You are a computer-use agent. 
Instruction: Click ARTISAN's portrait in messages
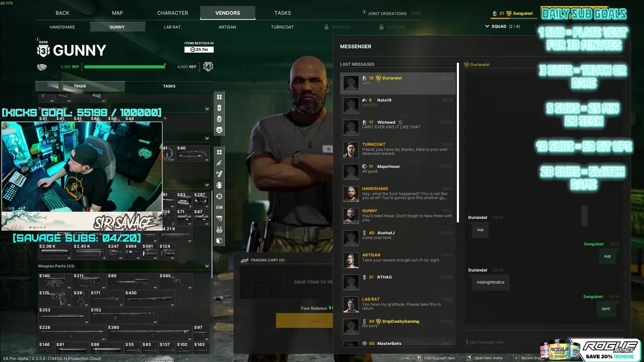pyautogui.click(x=351, y=260)
